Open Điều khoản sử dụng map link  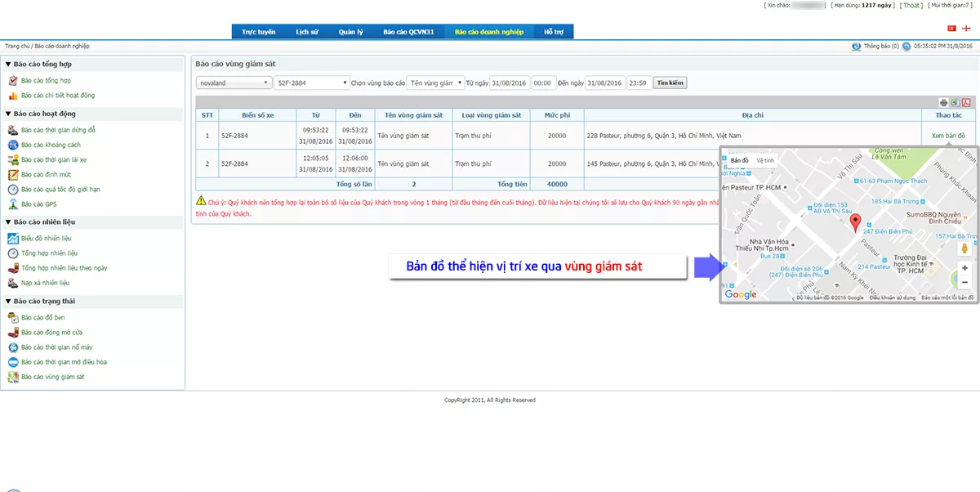pos(893,297)
